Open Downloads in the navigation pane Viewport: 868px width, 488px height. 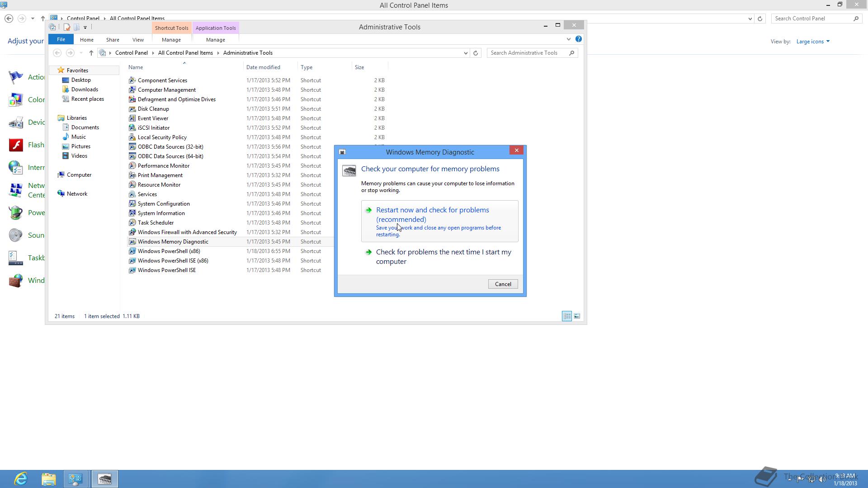click(x=85, y=89)
